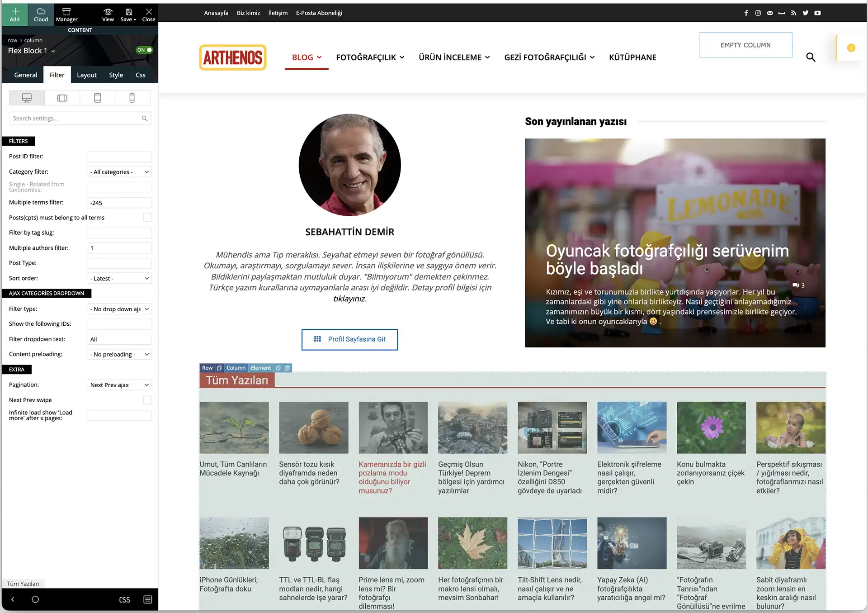Click the settings search magnifier icon

point(145,119)
